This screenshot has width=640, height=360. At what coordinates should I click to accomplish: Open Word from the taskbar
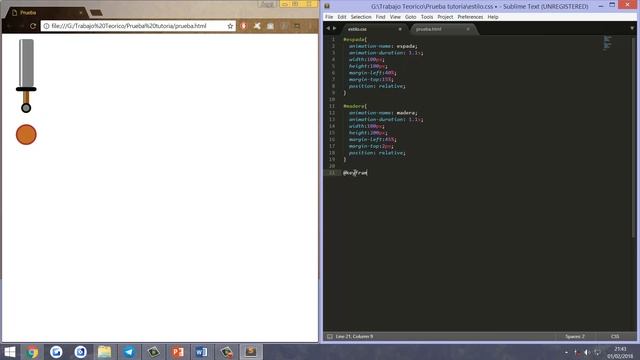tap(202, 352)
